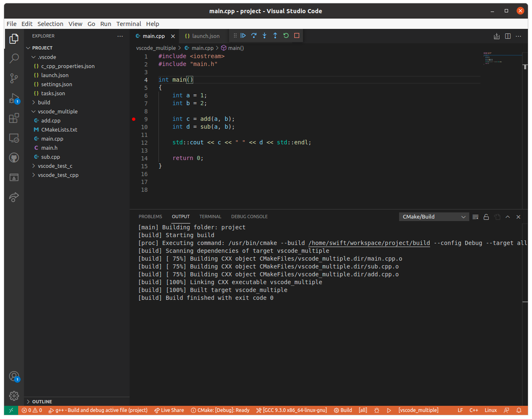Click the debug Continue button
This screenshot has width=532, height=419.
tap(243, 35)
